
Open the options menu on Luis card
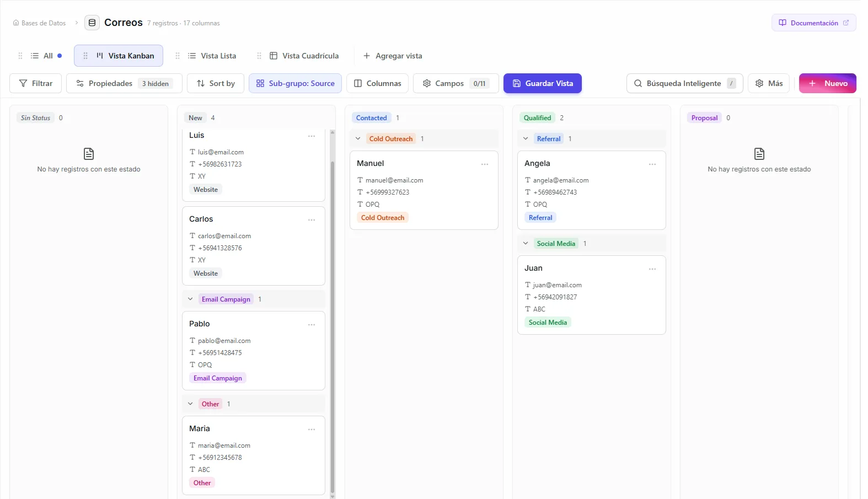pos(312,136)
